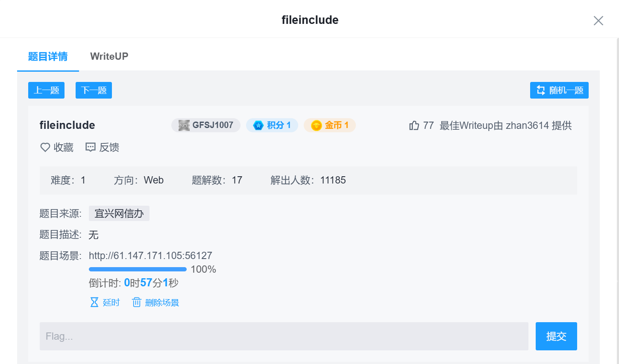Switch to the WriteUP tab
619x364 pixels.
pos(109,56)
